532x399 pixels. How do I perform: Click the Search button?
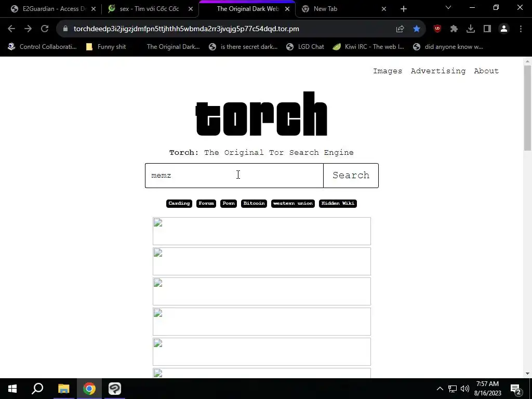[351, 176]
